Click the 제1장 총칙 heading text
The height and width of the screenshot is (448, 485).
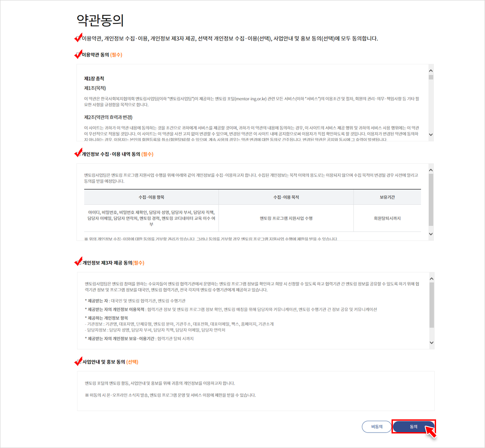(x=94, y=78)
